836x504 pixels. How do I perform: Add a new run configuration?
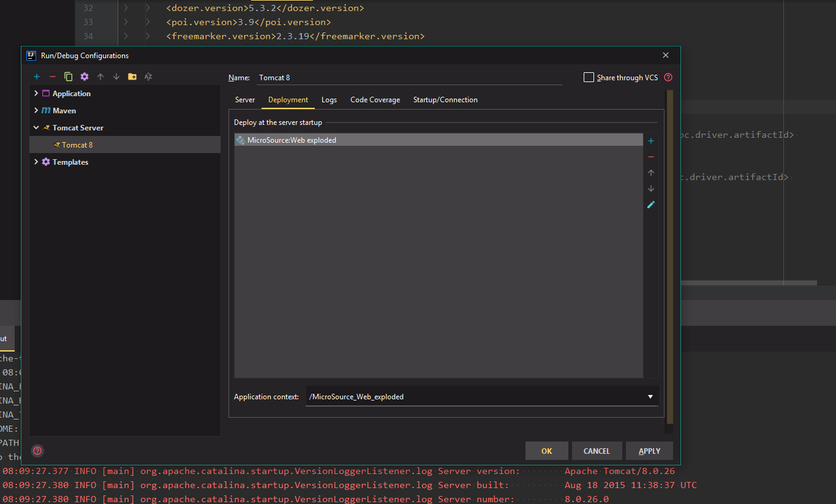click(x=37, y=76)
